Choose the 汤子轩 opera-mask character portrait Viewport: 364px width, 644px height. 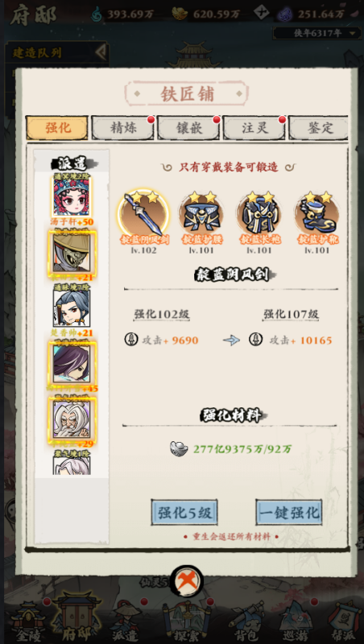72,196
